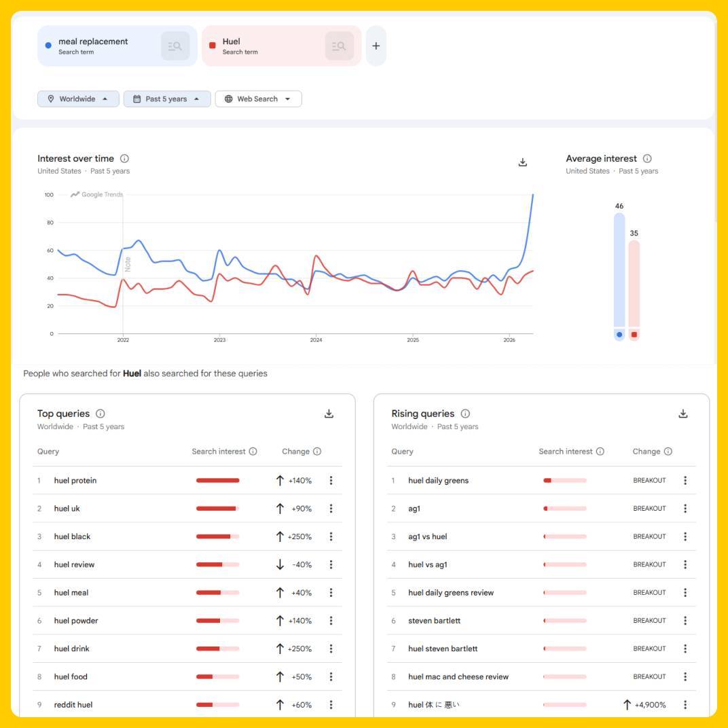Open more options for ag1 vs huel

pyautogui.click(x=685, y=536)
